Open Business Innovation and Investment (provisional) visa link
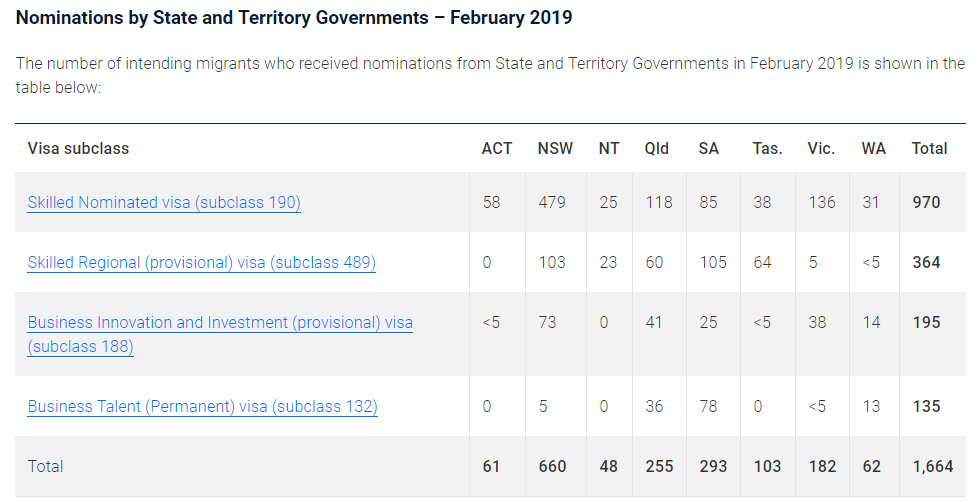978x502 pixels. 220,323
